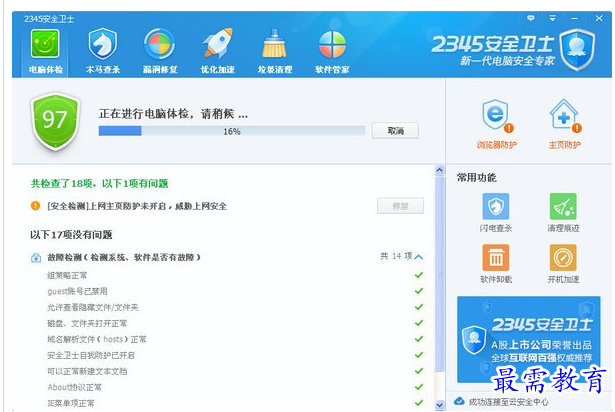Collapse the 故障检测 section chevron
The image size is (615, 412).
click(x=418, y=257)
